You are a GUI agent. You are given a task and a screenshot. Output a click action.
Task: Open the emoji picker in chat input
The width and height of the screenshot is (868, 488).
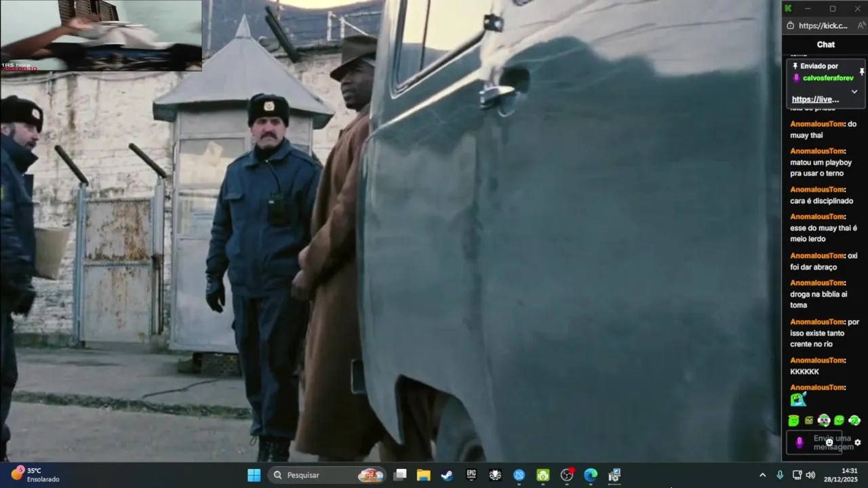pyautogui.click(x=829, y=443)
